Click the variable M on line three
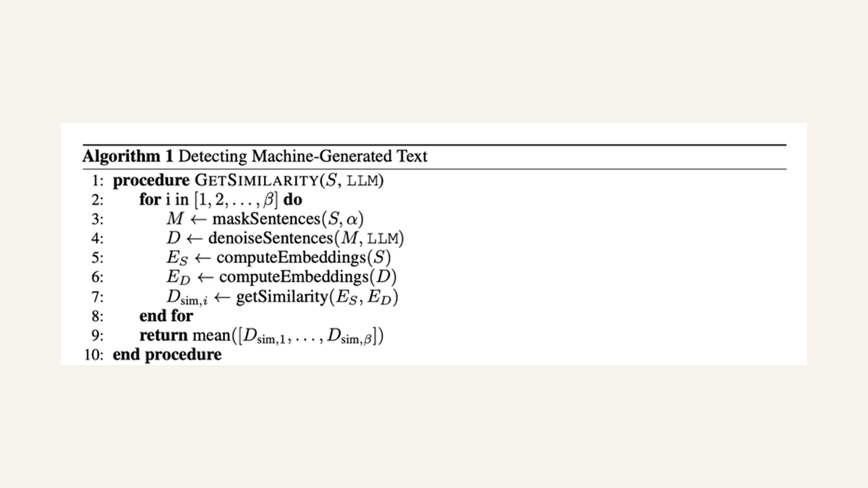Image resolution: width=868 pixels, height=488 pixels. pyautogui.click(x=174, y=219)
